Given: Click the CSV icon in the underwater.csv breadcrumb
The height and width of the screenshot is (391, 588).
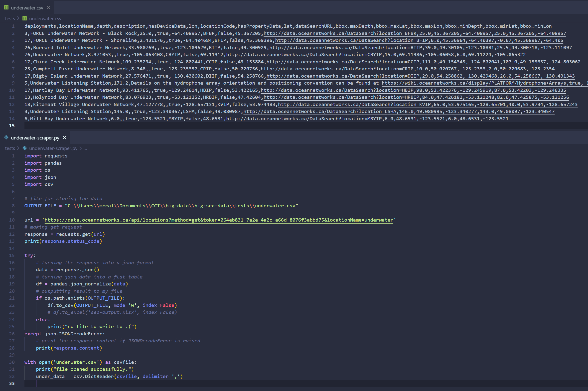Looking at the screenshot, I should pos(24,18).
